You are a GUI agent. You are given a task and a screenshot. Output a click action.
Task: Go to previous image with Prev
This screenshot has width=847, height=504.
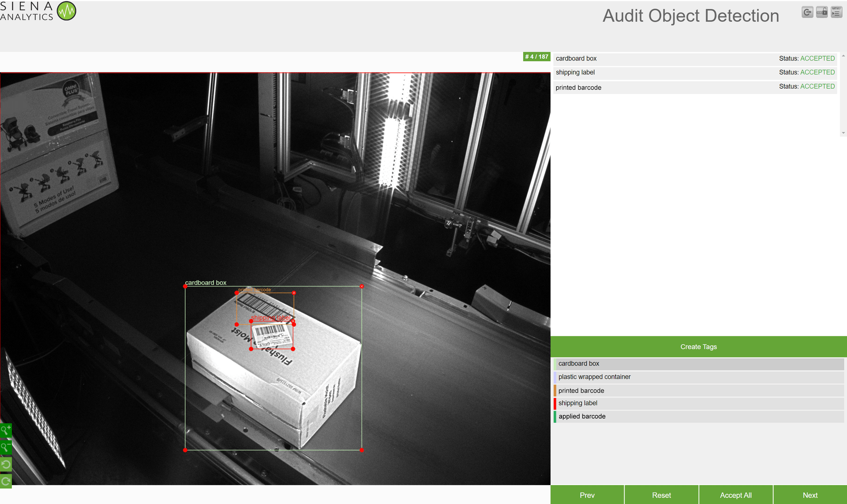click(x=587, y=495)
